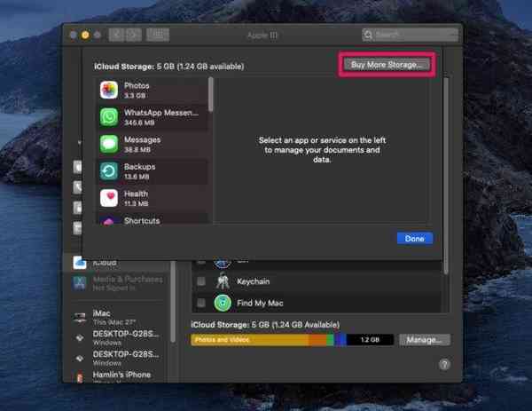Click the iCloud cloud icon in sidebar

(80, 262)
